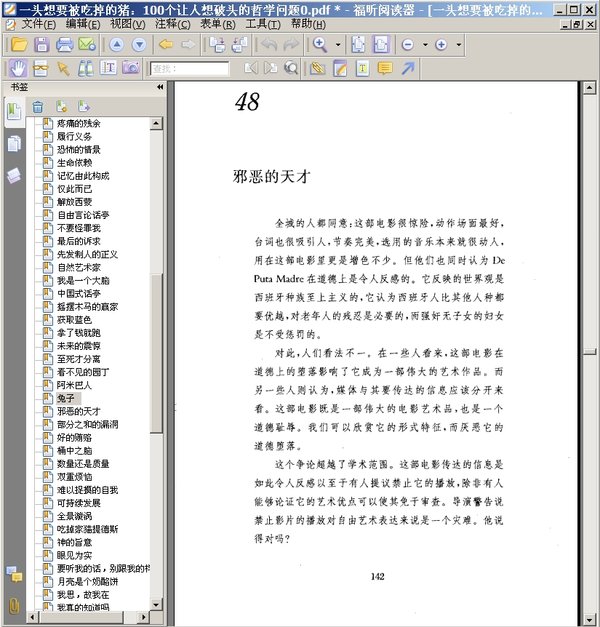The image size is (600, 627).
Task: Open the 工具(T) menu
Action: click(x=263, y=24)
